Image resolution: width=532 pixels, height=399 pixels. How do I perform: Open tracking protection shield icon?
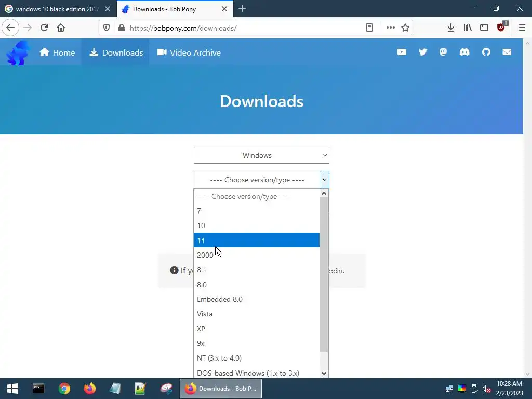(107, 28)
